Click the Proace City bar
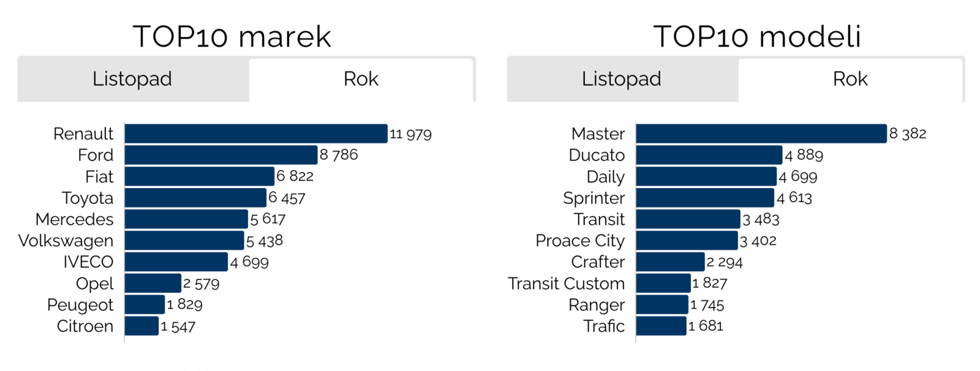Screen dimensions: 980x371 click(x=687, y=241)
